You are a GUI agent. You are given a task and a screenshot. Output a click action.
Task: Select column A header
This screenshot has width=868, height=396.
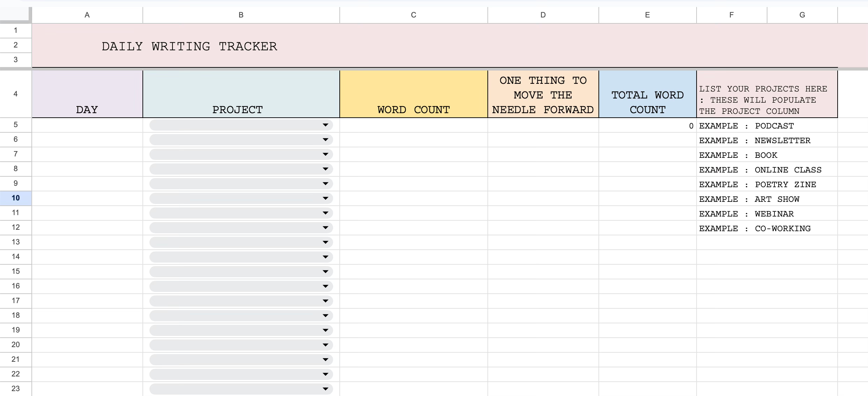[x=87, y=15]
